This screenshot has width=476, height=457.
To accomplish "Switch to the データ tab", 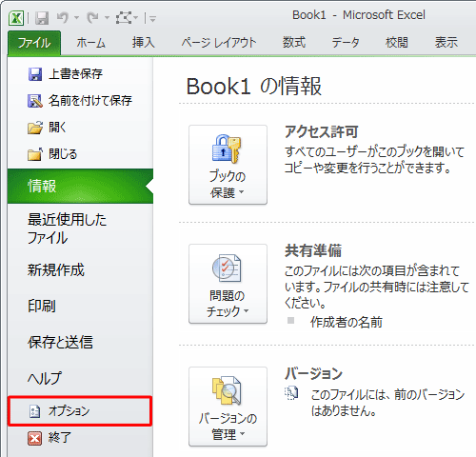I will [x=346, y=43].
